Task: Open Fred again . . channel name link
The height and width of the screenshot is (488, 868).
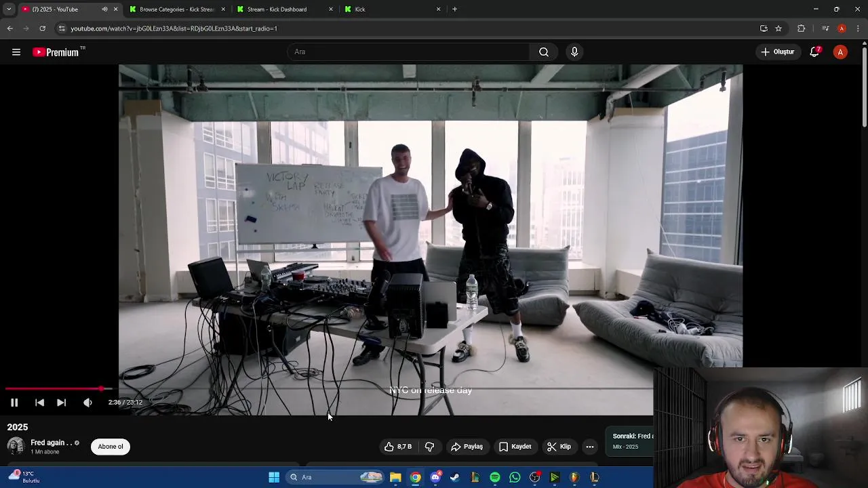Action: [51, 443]
